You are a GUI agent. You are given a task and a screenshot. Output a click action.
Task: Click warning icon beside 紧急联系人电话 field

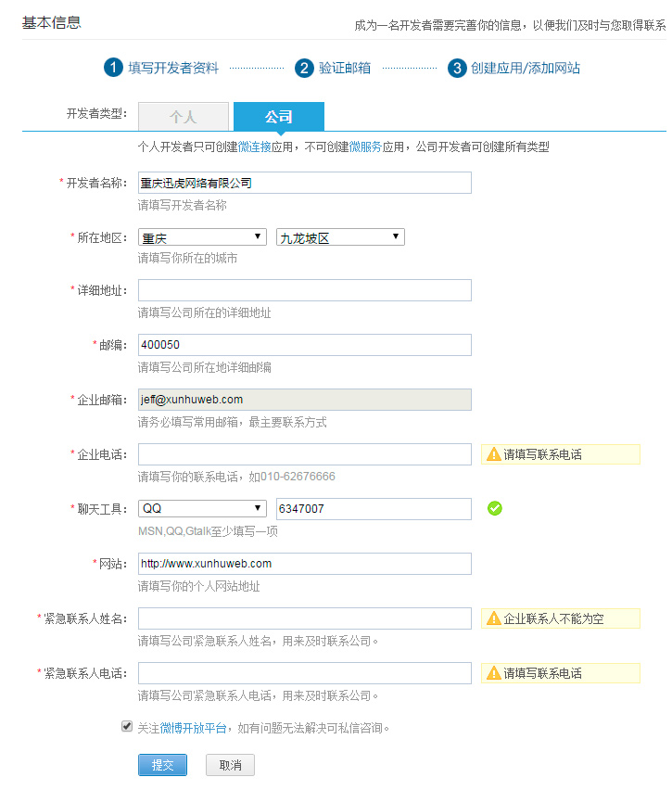(494, 672)
